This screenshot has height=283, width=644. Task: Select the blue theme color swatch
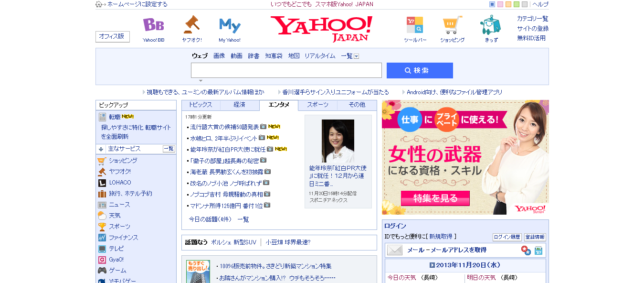(492, 4)
